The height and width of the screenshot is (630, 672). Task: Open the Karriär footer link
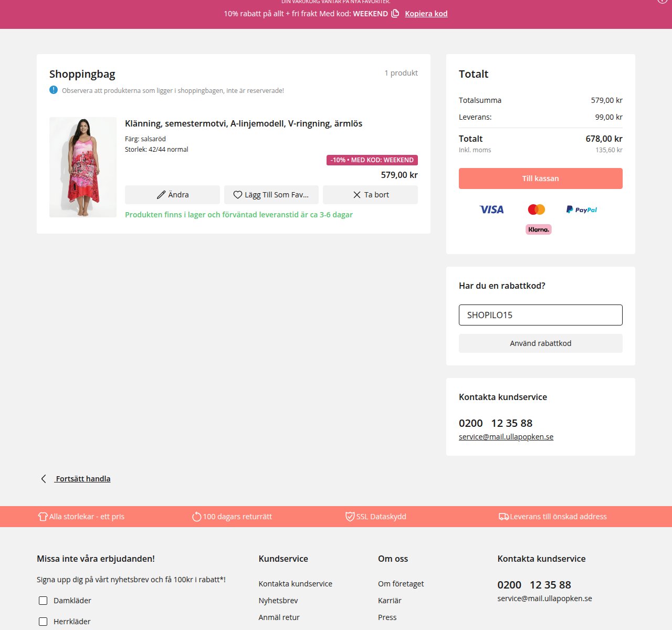click(390, 601)
